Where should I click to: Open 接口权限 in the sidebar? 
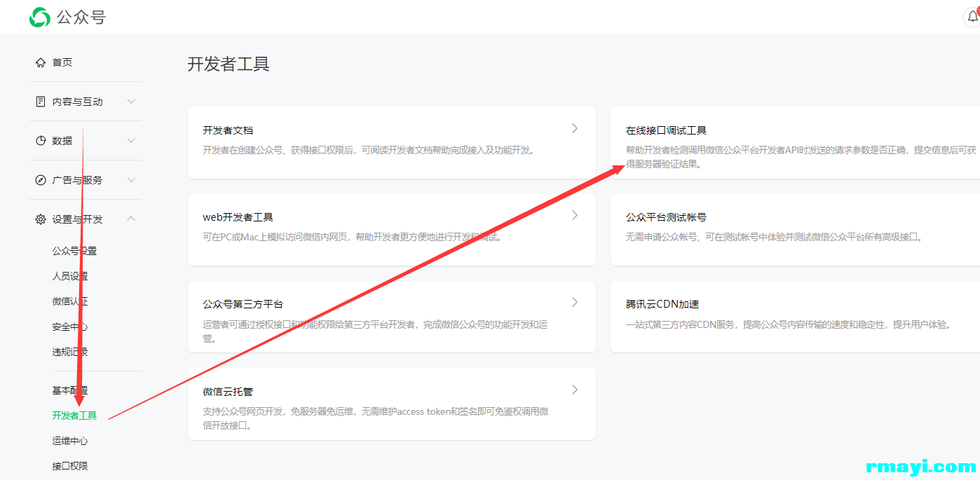(x=70, y=466)
